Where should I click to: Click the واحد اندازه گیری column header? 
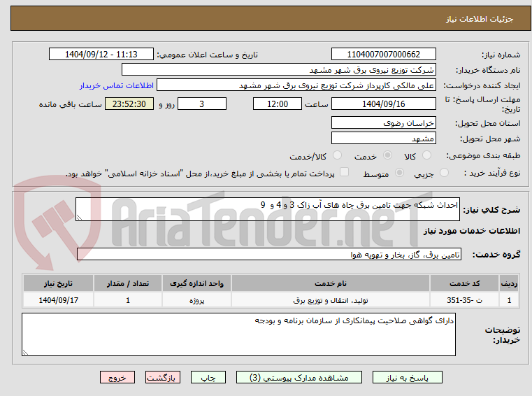[x=196, y=283]
